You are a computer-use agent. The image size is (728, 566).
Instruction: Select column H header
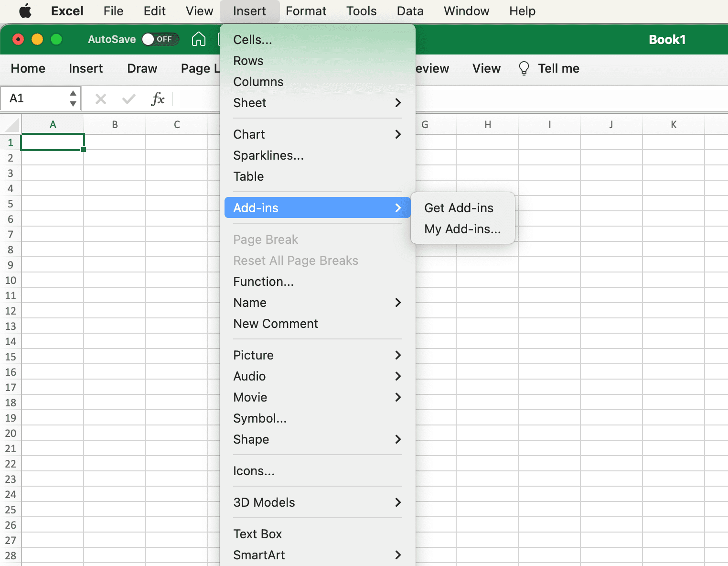click(x=488, y=125)
